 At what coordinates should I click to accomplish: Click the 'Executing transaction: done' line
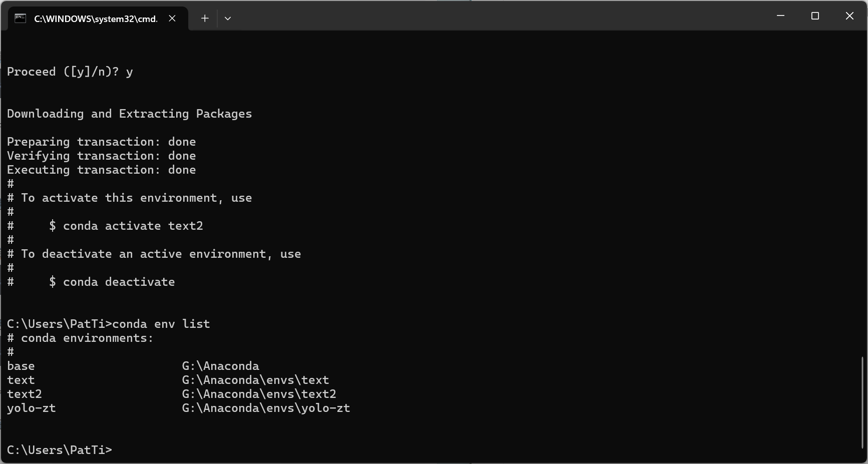point(101,170)
